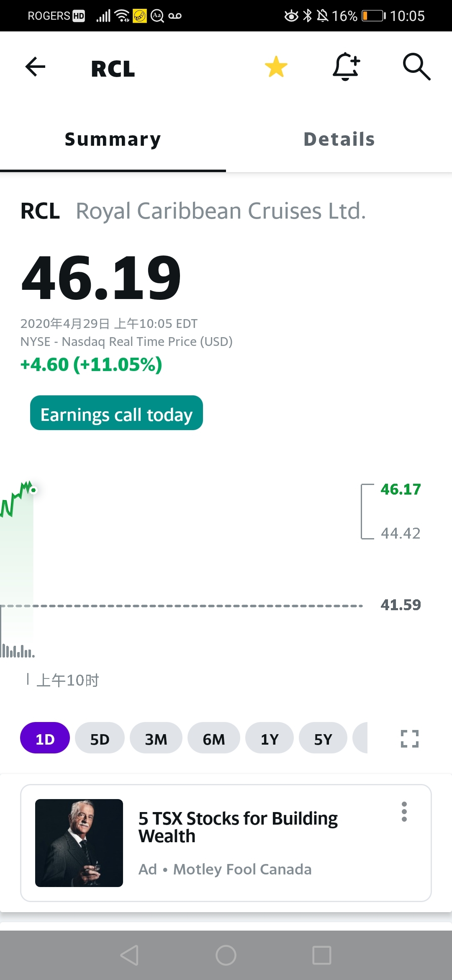452x980 pixels.
Task: Switch chart to 1Y range
Action: coord(270,738)
